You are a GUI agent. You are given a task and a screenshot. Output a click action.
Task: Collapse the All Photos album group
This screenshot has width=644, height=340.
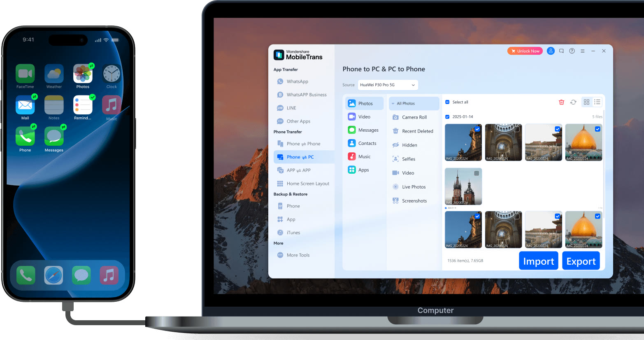pyautogui.click(x=393, y=104)
